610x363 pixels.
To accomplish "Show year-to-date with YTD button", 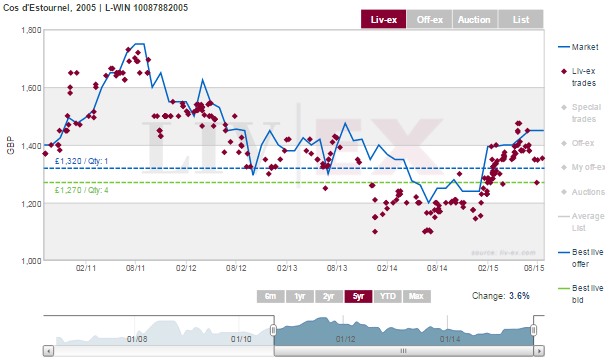I will point(387,296).
